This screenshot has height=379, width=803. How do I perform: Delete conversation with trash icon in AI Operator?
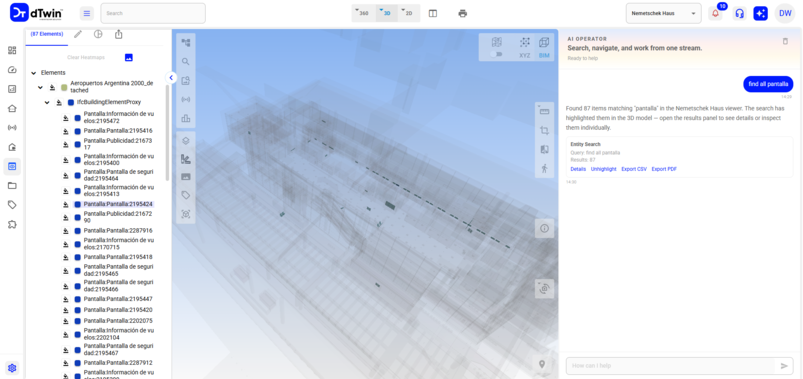(785, 41)
